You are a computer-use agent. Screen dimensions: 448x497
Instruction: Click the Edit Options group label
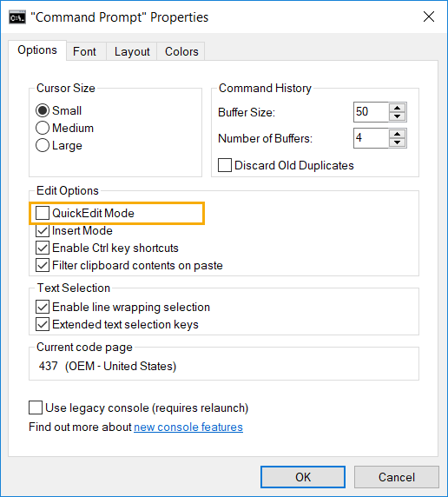tap(68, 190)
